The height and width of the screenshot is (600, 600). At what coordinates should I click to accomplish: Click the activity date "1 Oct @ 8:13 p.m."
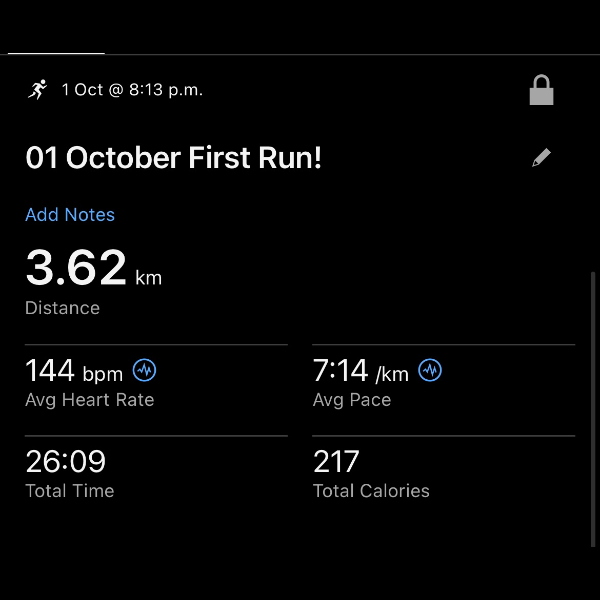pos(132,90)
